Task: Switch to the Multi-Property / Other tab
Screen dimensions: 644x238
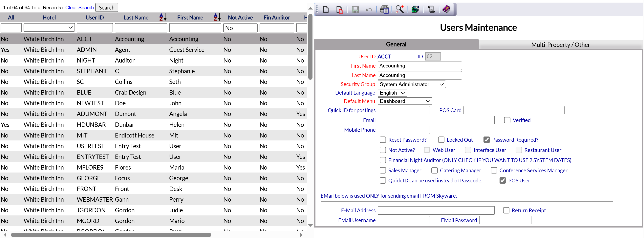Action: (x=561, y=45)
